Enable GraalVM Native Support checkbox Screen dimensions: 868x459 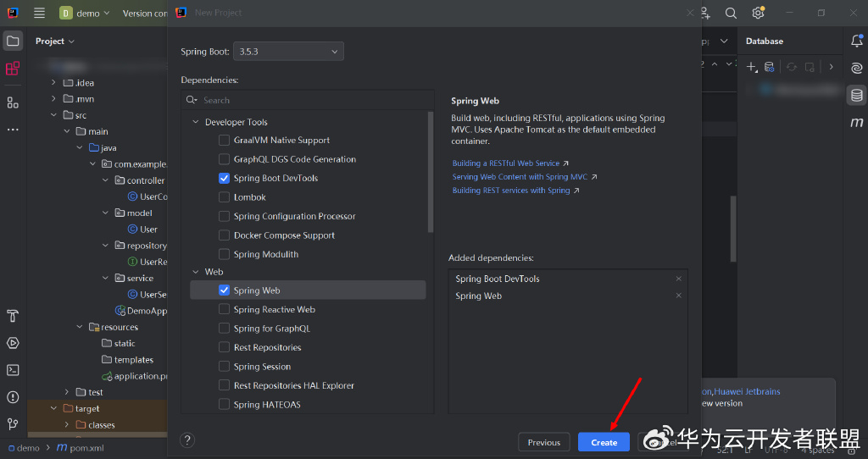[224, 140]
